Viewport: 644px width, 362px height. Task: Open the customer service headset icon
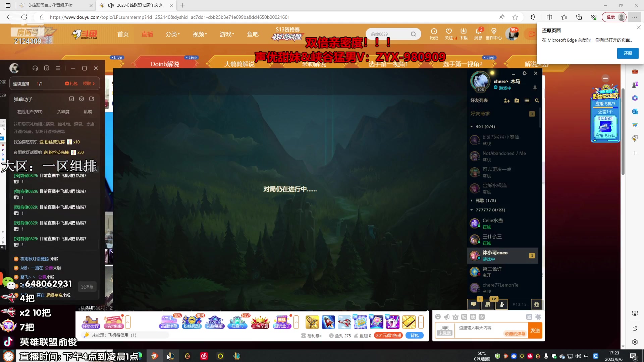pyautogui.click(x=35, y=68)
